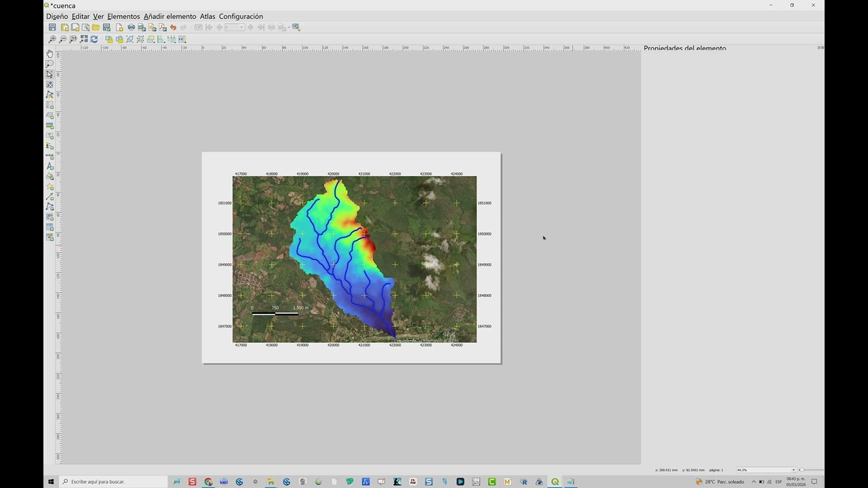
Task: Create a new layout from the toolbar
Action: [64, 27]
